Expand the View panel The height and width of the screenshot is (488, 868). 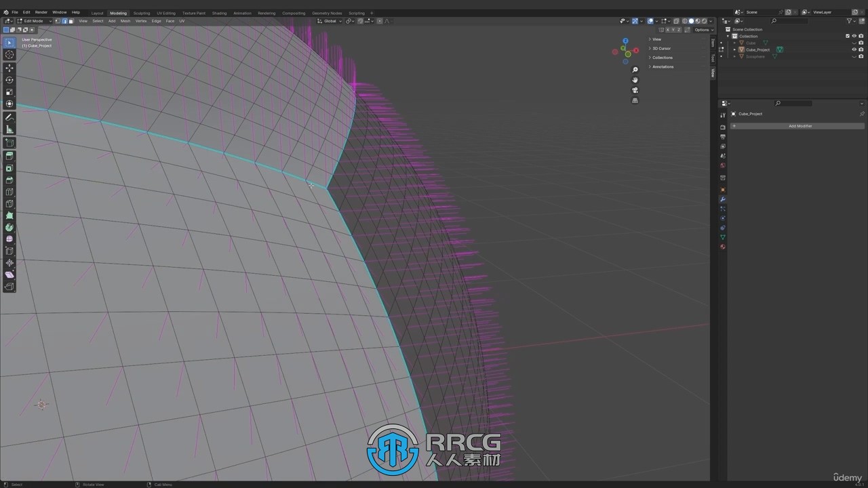pyautogui.click(x=656, y=39)
